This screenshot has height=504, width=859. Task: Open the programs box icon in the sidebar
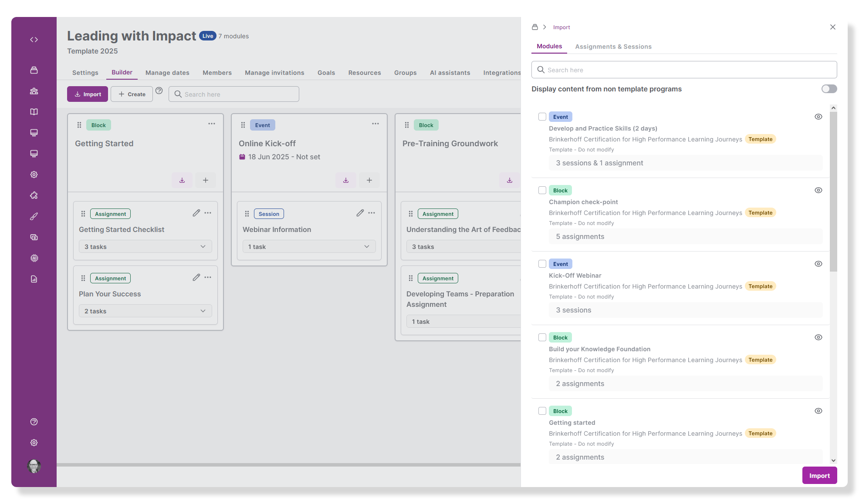click(x=34, y=70)
